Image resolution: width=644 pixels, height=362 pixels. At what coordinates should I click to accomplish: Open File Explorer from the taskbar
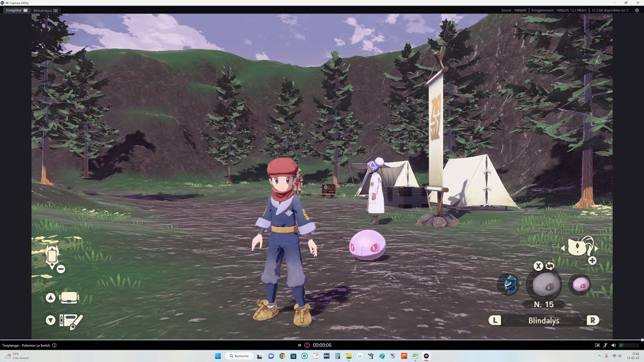coord(349,356)
